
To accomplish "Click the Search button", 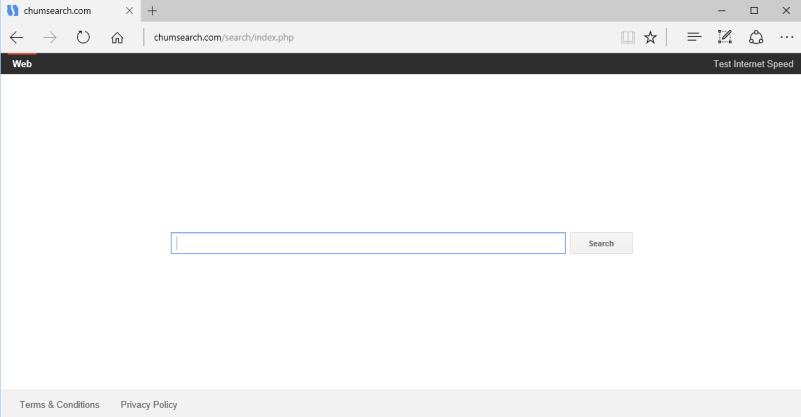I will point(601,243).
